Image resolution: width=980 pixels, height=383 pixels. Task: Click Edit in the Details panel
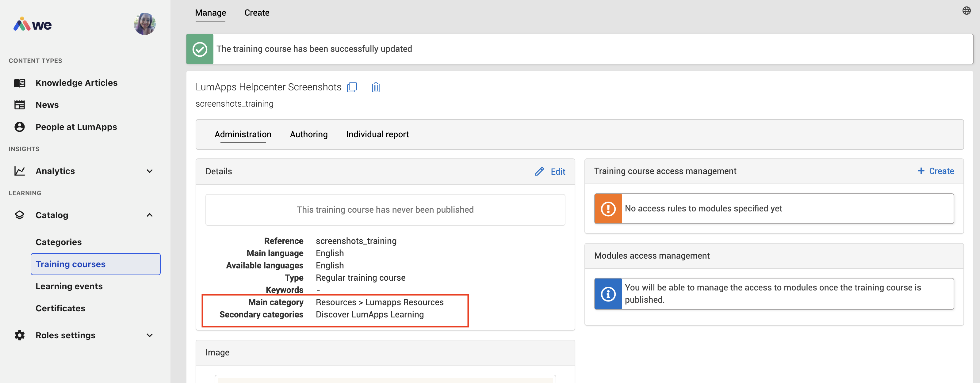[558, 171]
